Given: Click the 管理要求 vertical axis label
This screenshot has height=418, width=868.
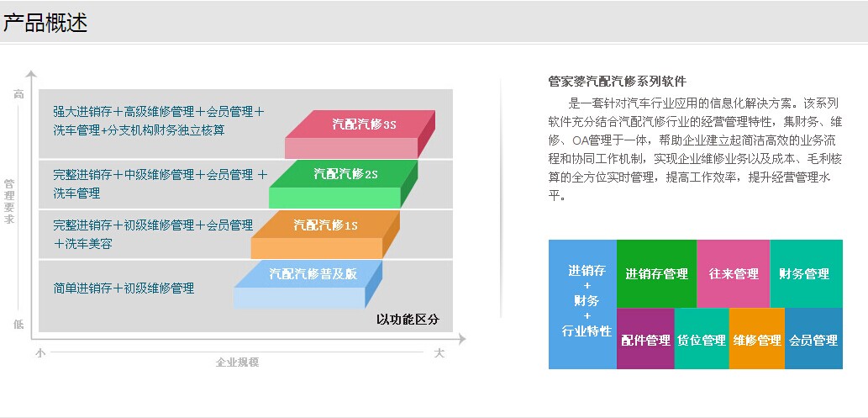Looking at the screenshot, I should pyautogui.click(x=9, y=202).
